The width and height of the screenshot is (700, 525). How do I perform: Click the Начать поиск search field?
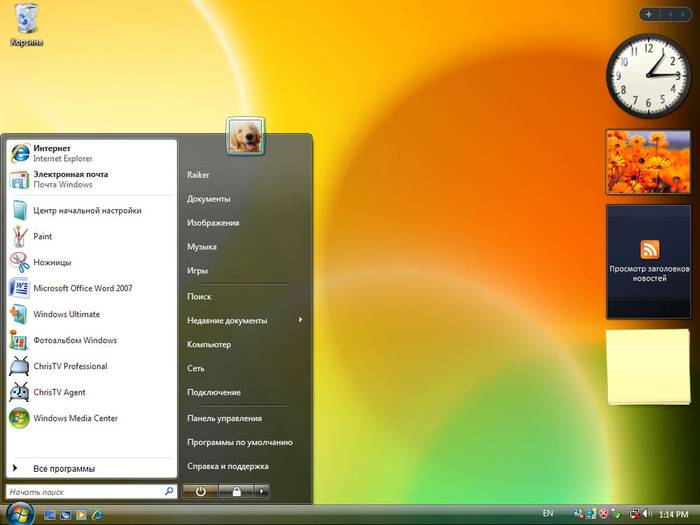pos(84,492)
